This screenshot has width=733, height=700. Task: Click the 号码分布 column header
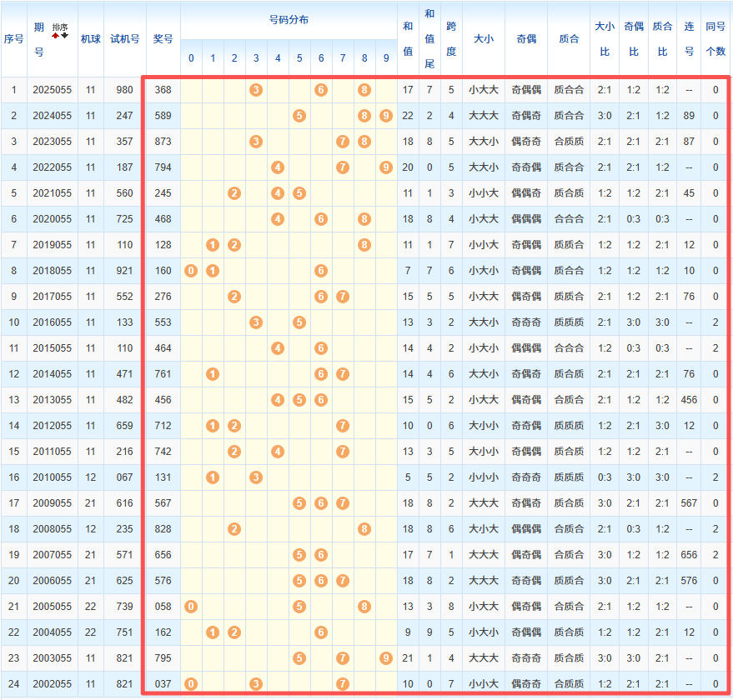click(x=289, y=20)
